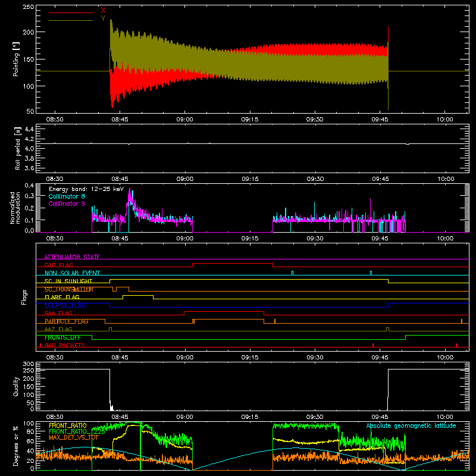Select the orange MAX_DET_VS_TOT legend entry
Screen dimensions: 476x476
click(73, 437)
